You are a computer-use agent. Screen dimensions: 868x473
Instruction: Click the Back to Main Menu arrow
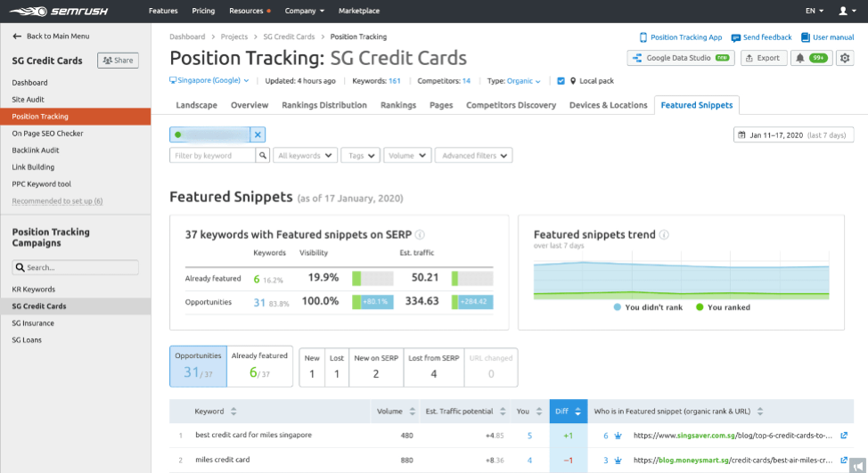pos(17,36)
